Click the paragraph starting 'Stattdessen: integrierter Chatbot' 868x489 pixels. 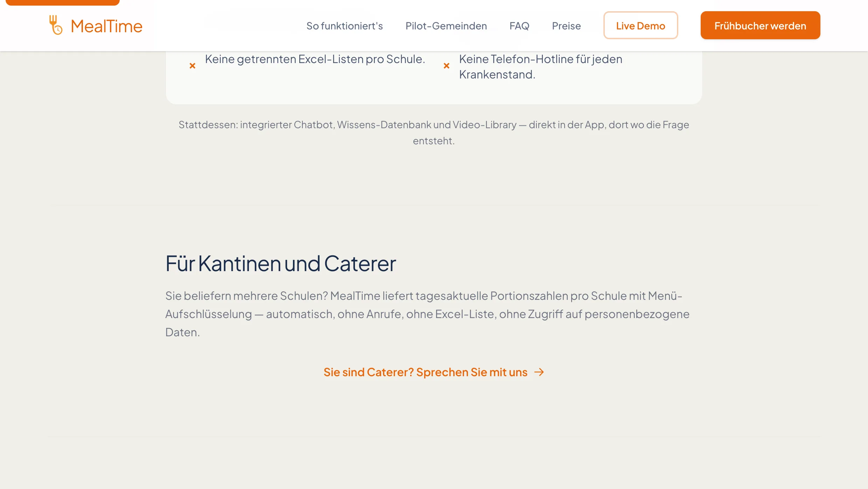(x=434, y=133)
